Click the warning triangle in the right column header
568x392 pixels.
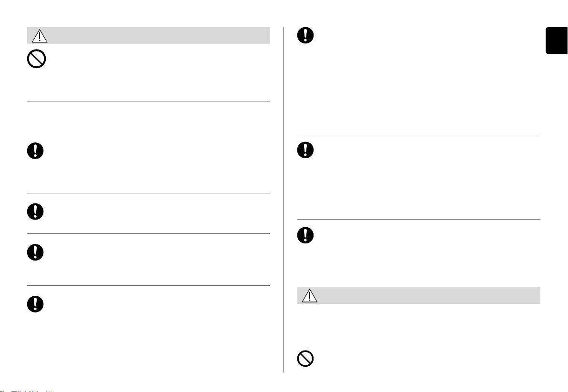pyautogui.click(x=310, y=295)
